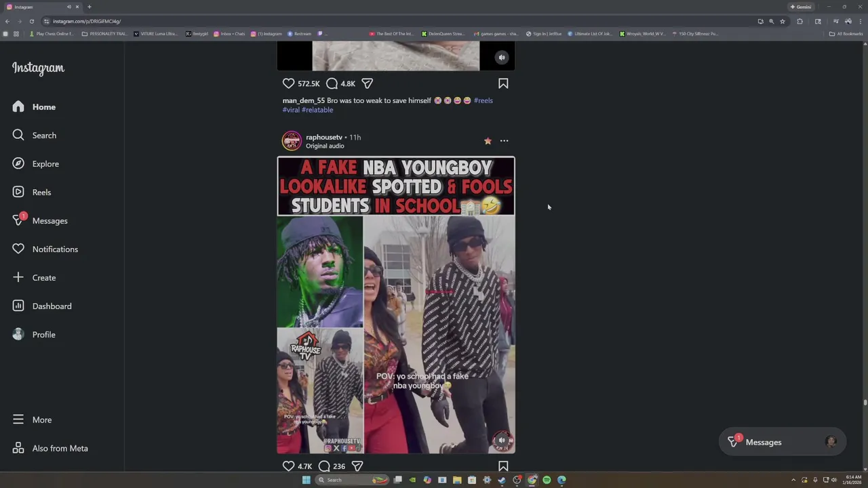Viewport: 868px width, 488px height.
Task: Unmute the raphousetv video
Action: (x=502, y=440)
